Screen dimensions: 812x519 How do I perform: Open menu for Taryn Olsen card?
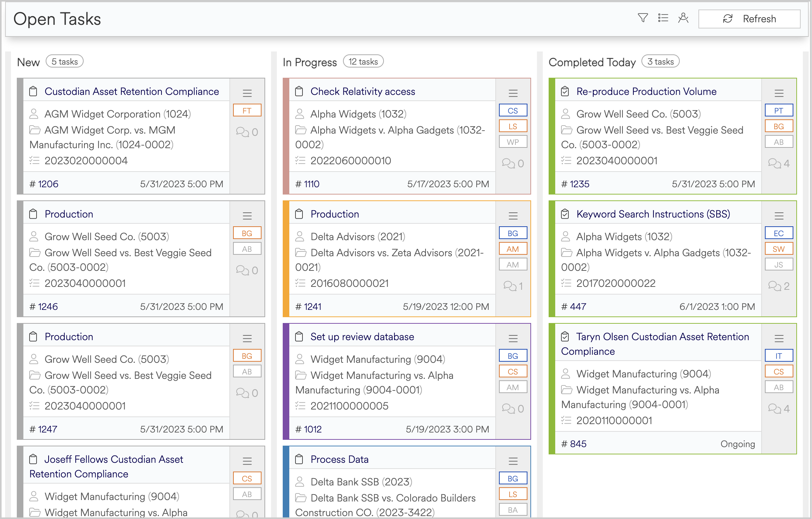779,338
